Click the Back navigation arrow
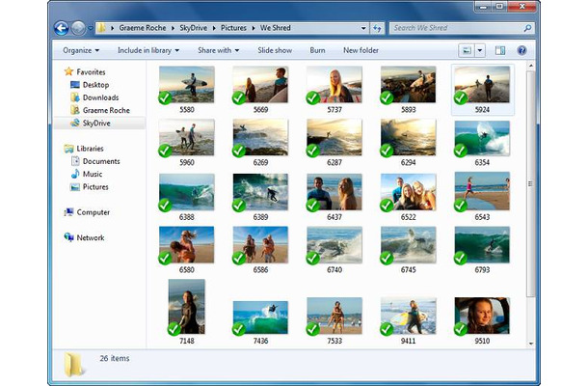 (x=61, y=28)
